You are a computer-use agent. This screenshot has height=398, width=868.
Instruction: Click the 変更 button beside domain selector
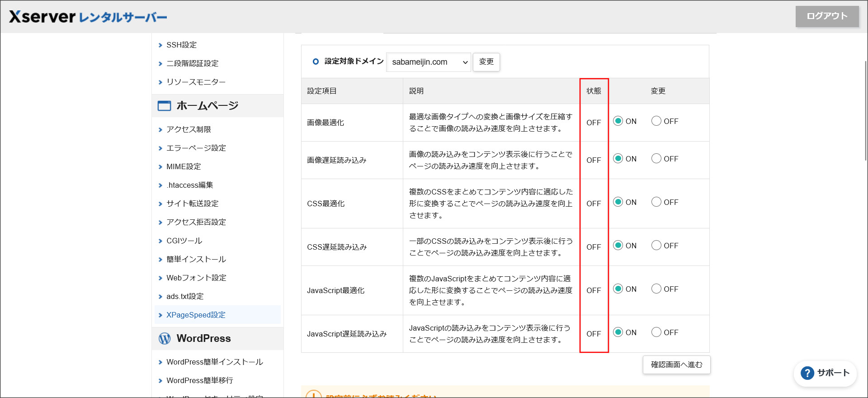(486, 62)
